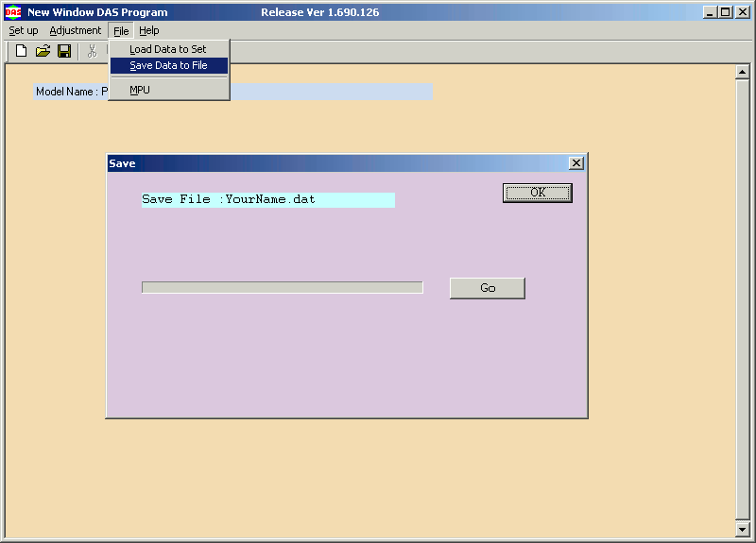Screen dimensions: 756x543
Task: Maximize the DAS Program window
Action: [x=725, y=12]
